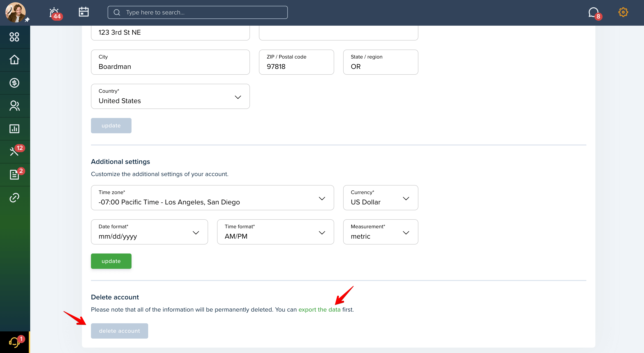Click the empty second address line field

click(x=338, y=32)
